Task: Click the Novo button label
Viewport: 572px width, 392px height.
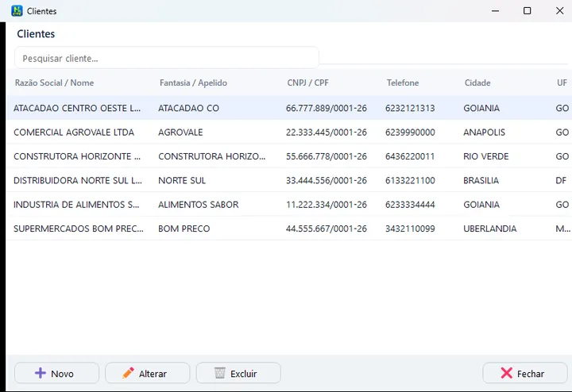Action: coord(62,374)
